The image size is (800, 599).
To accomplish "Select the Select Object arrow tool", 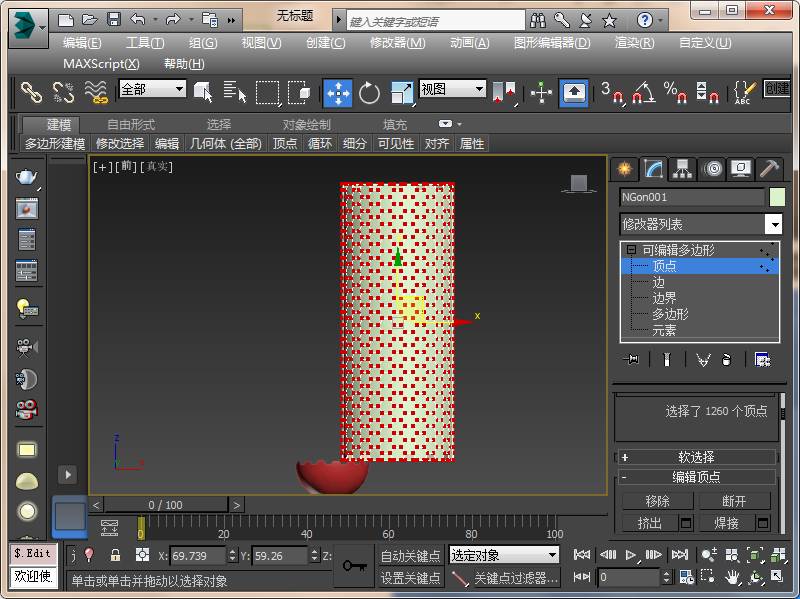I will click(x=203, y=93).
